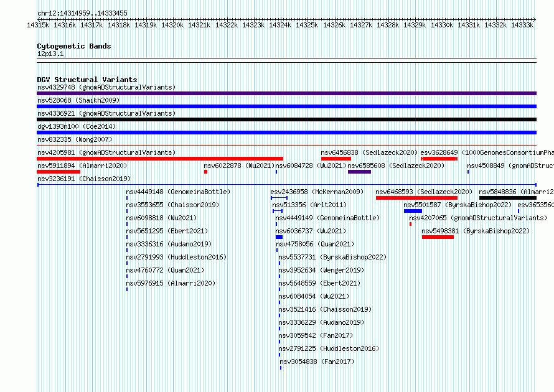Open esv3628649 1000Genomes variant label
Viewport: 554px width, 392px height.
tap(487, 152)
